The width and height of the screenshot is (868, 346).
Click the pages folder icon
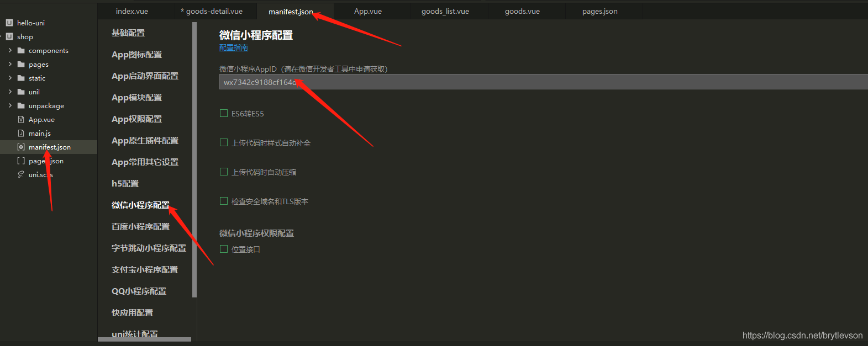[x=21, y=64]
